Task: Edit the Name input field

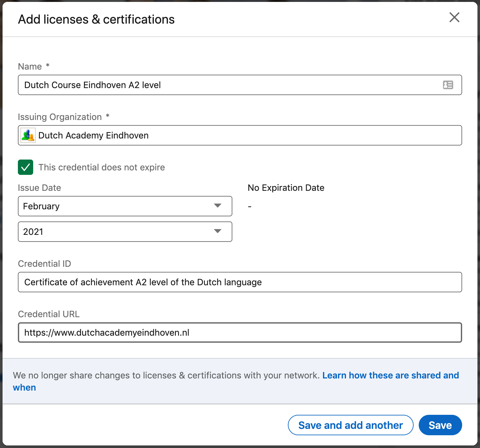Action: pyautogui.click(x=240, y=85)
